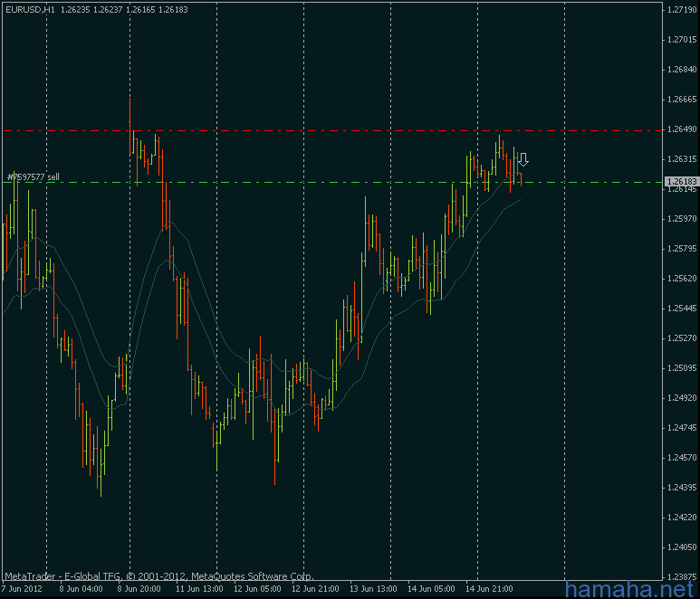Click the 7 Jun 2012 time label

pos(22,589)
